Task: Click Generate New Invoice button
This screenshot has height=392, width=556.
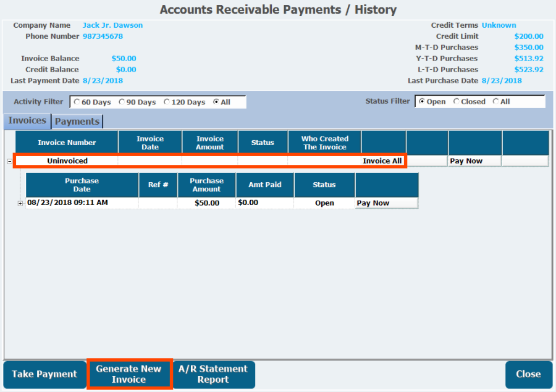Action: (x=128, y=374)
